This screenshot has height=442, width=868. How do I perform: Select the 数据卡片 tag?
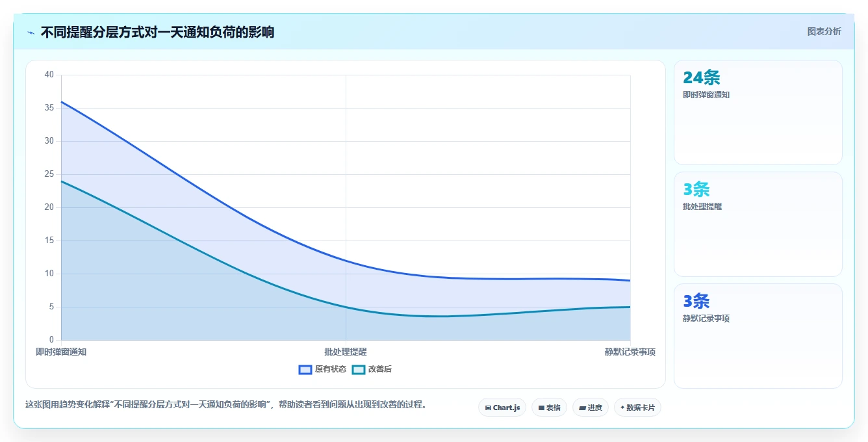pyautogui.click(x=637, y=408)
